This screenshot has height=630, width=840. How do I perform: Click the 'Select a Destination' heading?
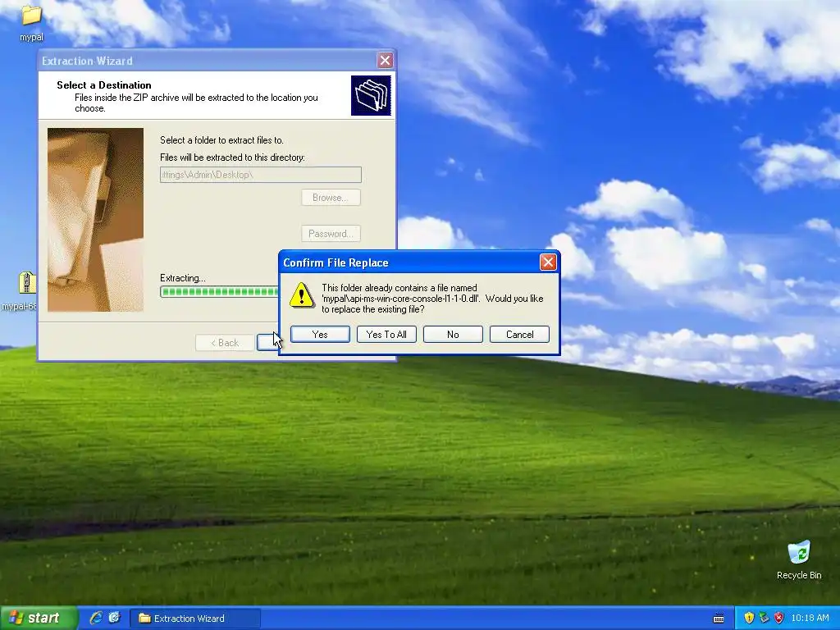(104, 85)
